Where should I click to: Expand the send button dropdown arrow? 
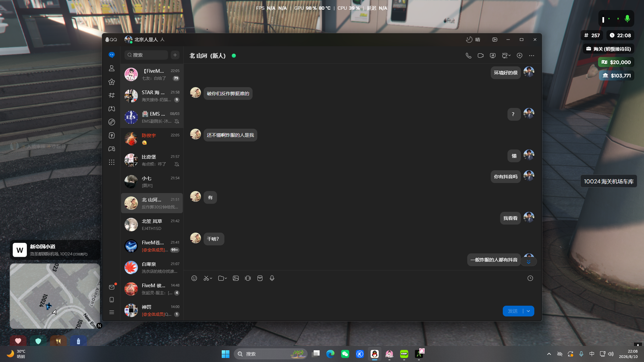529,311
